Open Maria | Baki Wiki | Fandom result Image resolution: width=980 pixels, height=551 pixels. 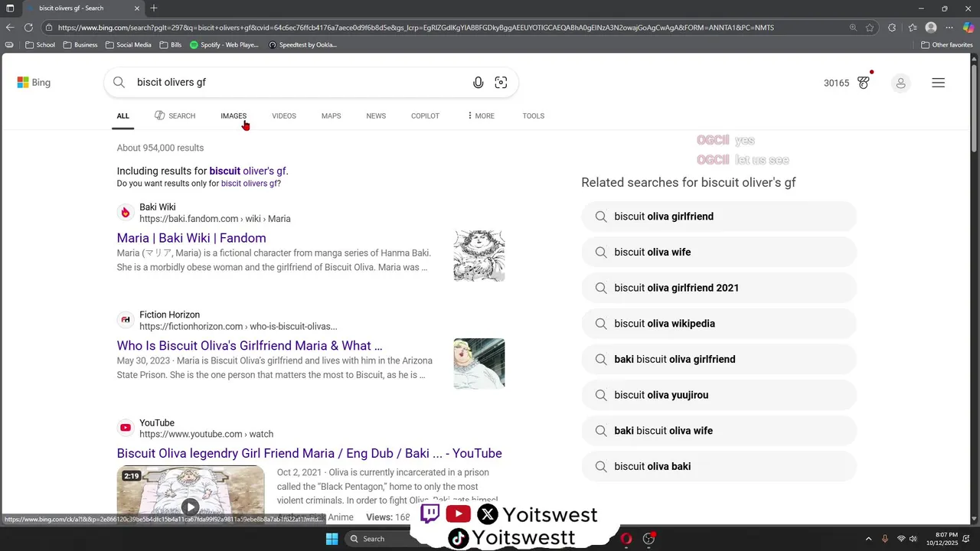[191, 238]
